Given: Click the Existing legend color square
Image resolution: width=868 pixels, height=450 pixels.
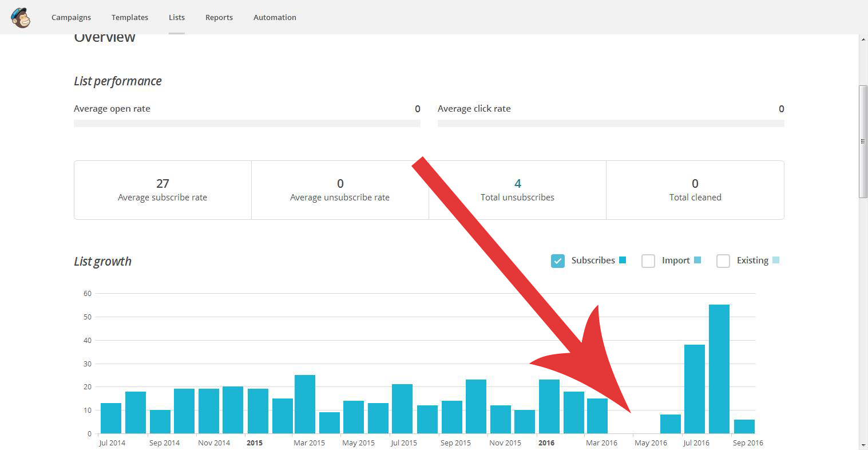Looking at the screenshot, I should coord(776,260).
